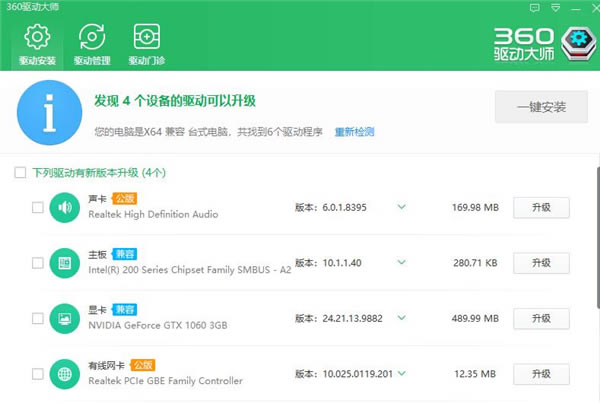Click the 280.71 KB size value

tap(475, 263)
